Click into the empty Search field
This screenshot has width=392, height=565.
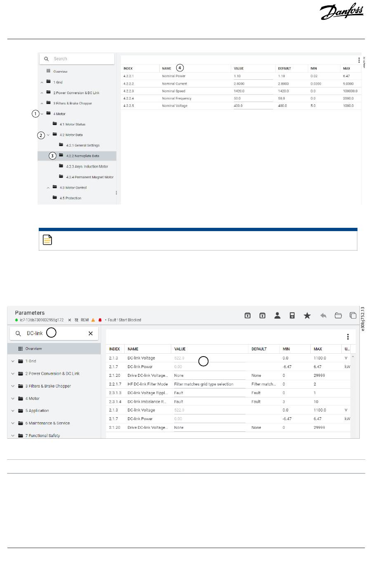[77, 59]
